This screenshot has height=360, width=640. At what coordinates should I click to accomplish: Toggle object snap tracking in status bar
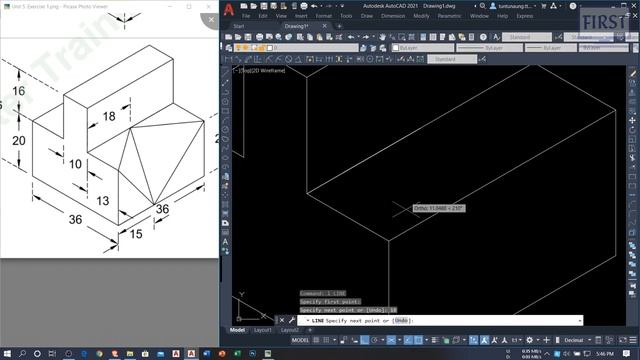coord(408,340)
